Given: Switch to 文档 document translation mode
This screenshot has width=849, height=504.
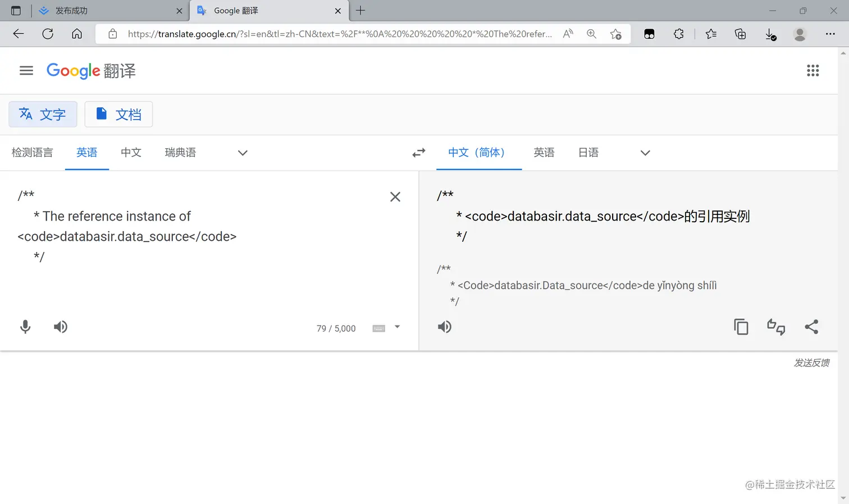Looking at the screenshot, I should point(118,114).
